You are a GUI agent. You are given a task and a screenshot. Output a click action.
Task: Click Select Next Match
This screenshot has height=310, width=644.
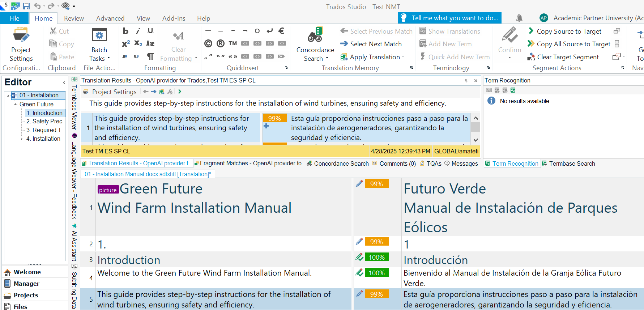375,44
